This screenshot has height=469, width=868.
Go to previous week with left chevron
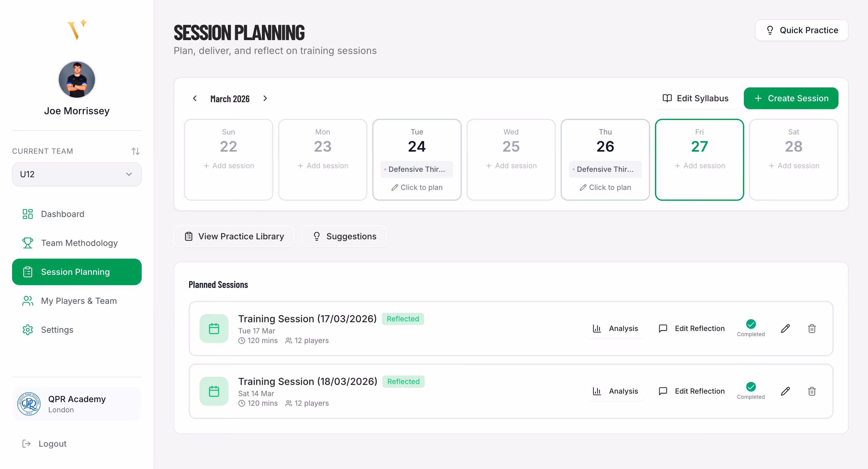tap(195, 98)
